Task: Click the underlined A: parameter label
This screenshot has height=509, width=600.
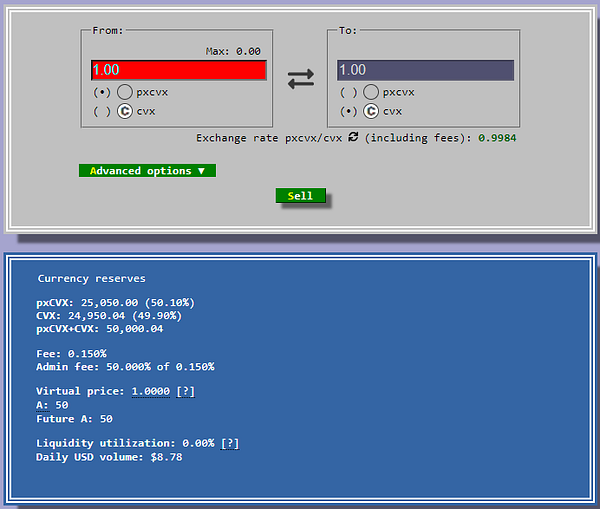Action: tap(42, 405)
